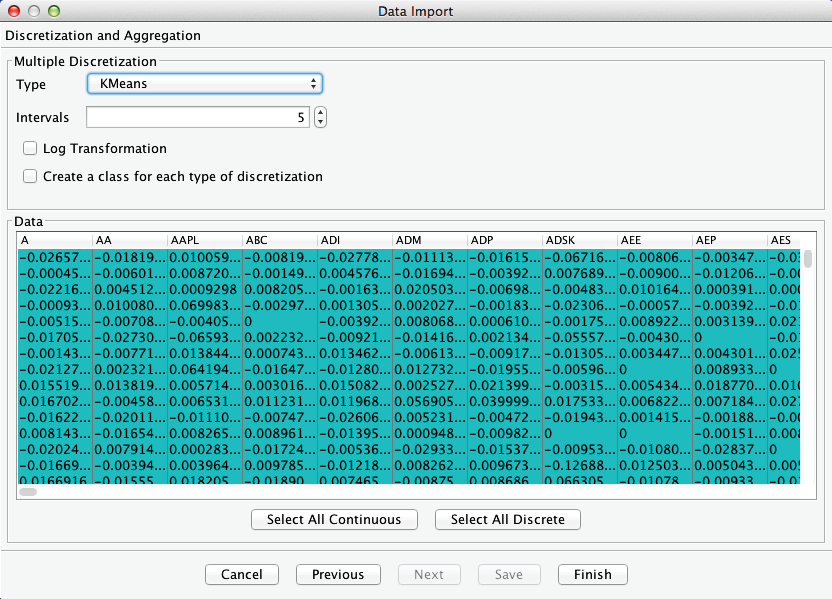The height and width of the screenshot is (599, 832).
Task: Click the horizontal scrollbar under the table
Action: [x=28, y=492]
